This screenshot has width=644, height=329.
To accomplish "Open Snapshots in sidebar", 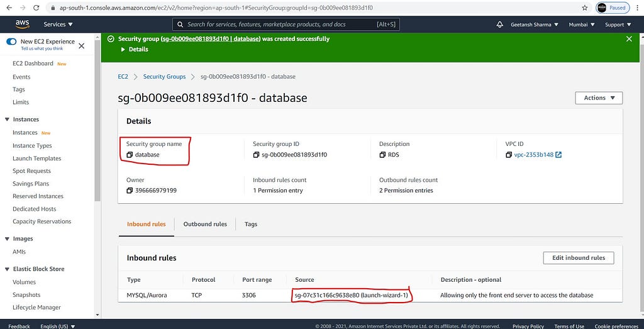I will tap(26, 295).
